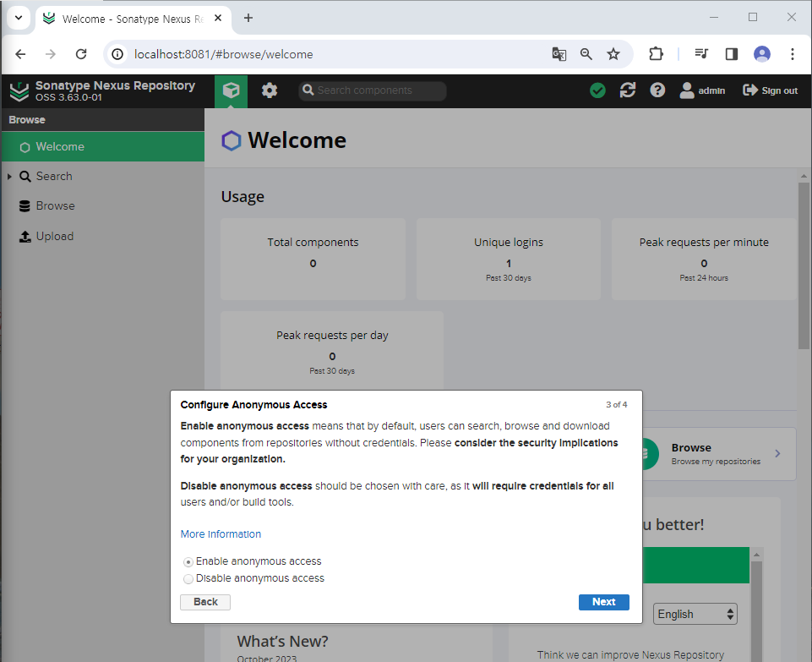This screenshot has height=662, width=812.
Task: Close the Welcome Sonatype Nexus tab
Action: pos(218,18)
